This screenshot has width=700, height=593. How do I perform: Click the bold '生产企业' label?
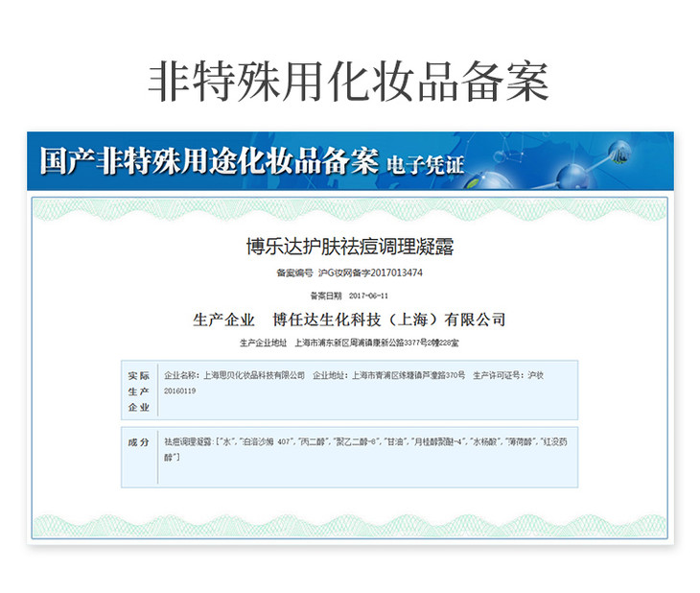tap(223, 320)
